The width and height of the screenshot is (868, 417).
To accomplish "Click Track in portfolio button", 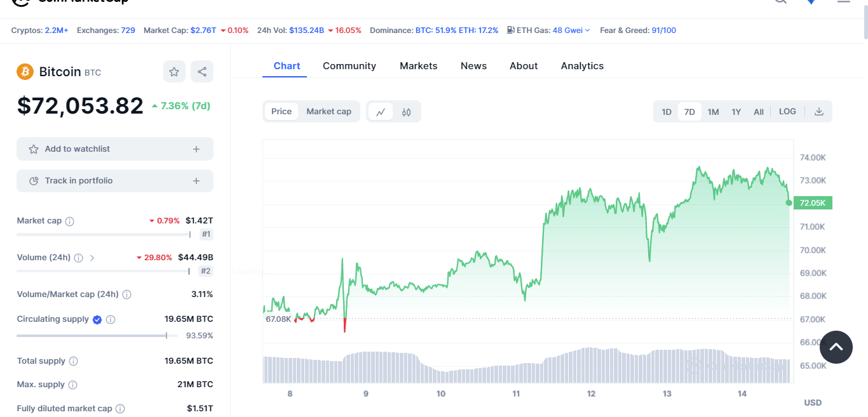I will click(115, 181).
